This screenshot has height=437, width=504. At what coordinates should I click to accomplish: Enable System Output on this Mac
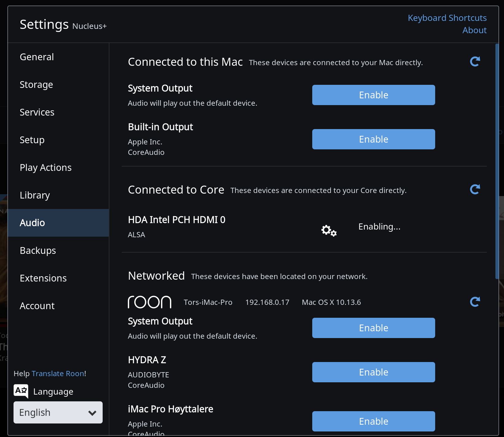click(x=374, y=95)
